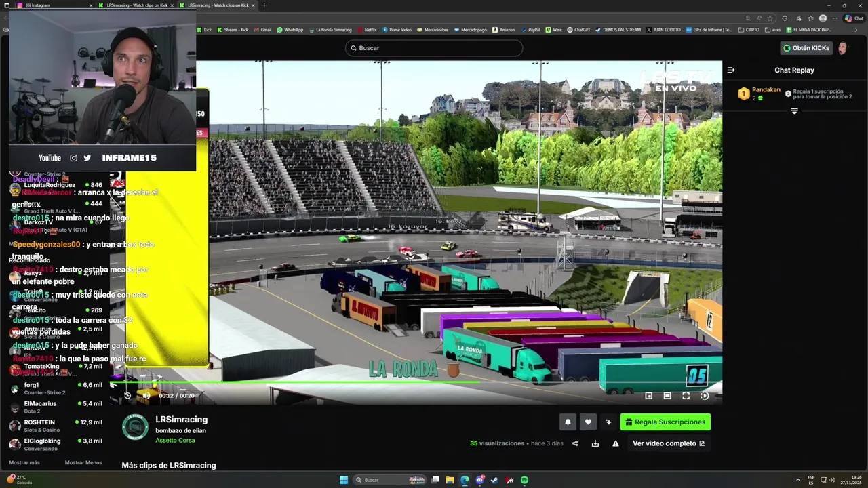The width and height of the screenshot is (868, 488).
Task: Enter fullscreen in video player
Action: click(x=686, y=396)
